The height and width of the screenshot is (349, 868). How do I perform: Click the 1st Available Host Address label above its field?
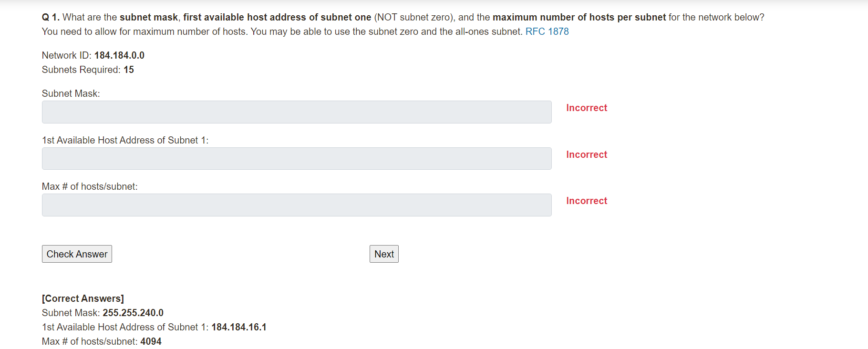point(125,140)
